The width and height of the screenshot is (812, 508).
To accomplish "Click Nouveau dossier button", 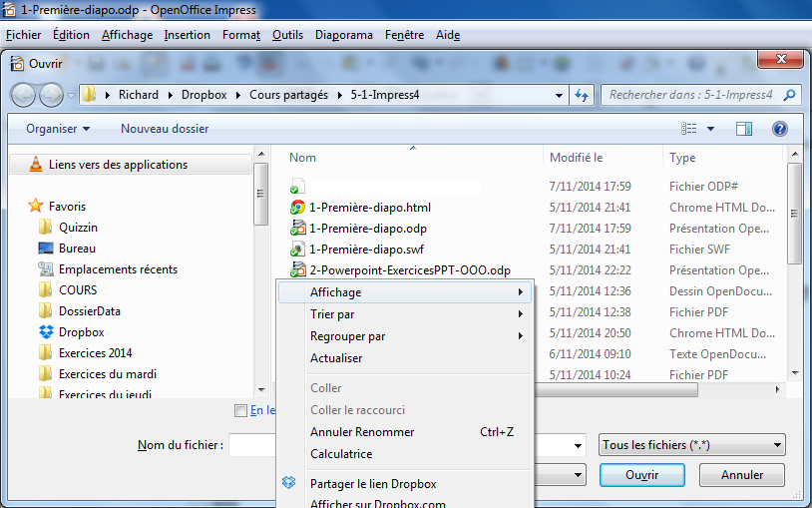I will tap(165, 129).
